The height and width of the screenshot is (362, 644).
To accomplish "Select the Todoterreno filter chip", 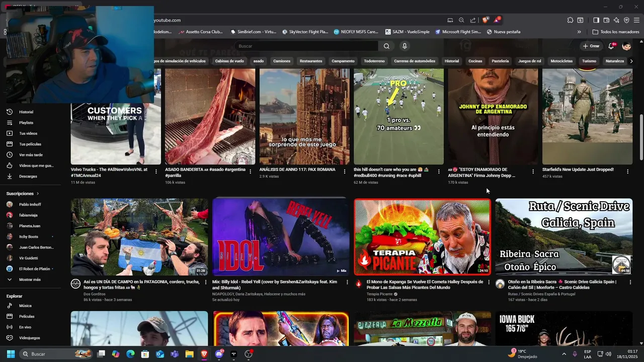I will [x=374, y=61].
